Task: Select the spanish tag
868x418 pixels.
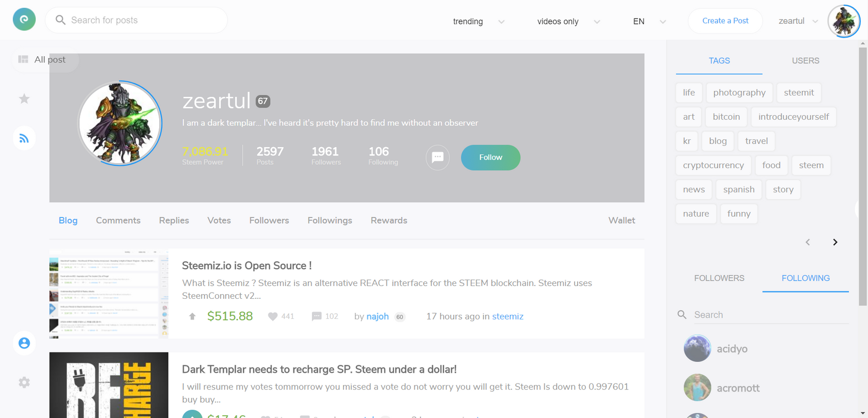Action: tap(739, 189)
